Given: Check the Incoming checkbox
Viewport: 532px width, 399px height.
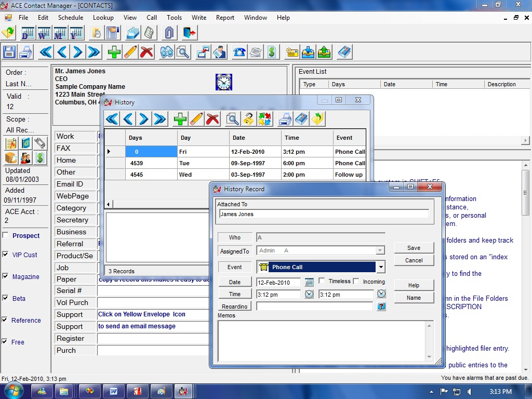Looking at the screenshot, I should (356, 281).
